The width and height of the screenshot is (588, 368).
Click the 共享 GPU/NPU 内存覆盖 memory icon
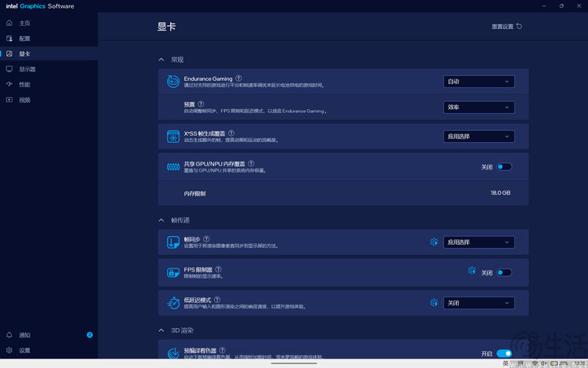tap(173, 167)
